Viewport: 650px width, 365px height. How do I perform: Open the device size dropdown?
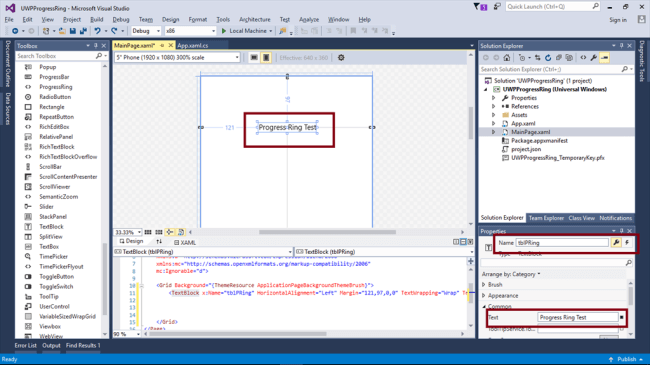[178, 58]
